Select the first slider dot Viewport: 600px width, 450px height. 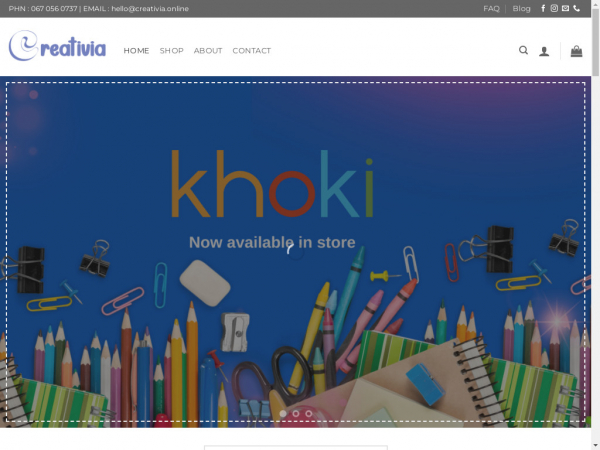(x=283, y=414)
